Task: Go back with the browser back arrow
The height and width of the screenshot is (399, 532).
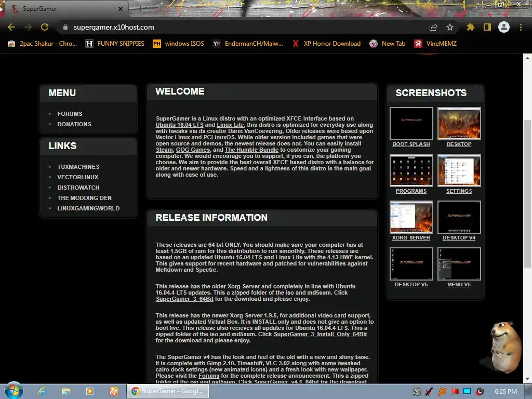Action: tap(11, 27)
